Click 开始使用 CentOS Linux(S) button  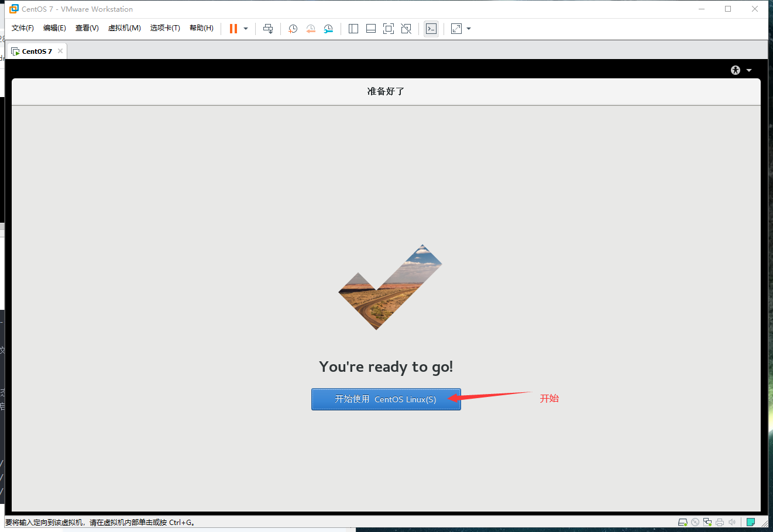386,399
